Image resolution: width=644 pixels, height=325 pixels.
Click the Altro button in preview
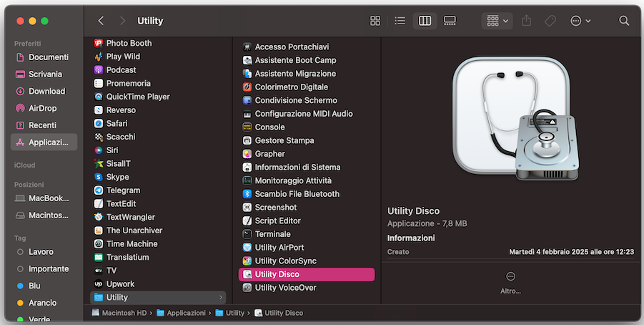tap(510, 283)
